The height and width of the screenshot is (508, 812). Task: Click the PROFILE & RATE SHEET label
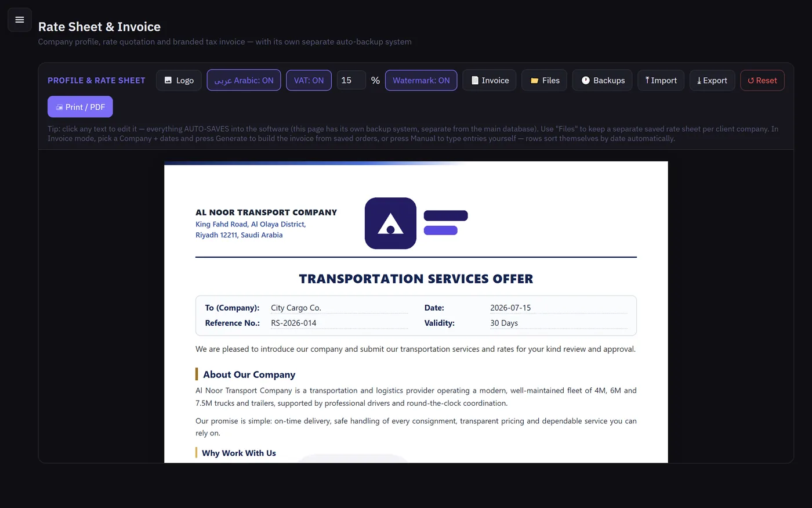point(96,80)
